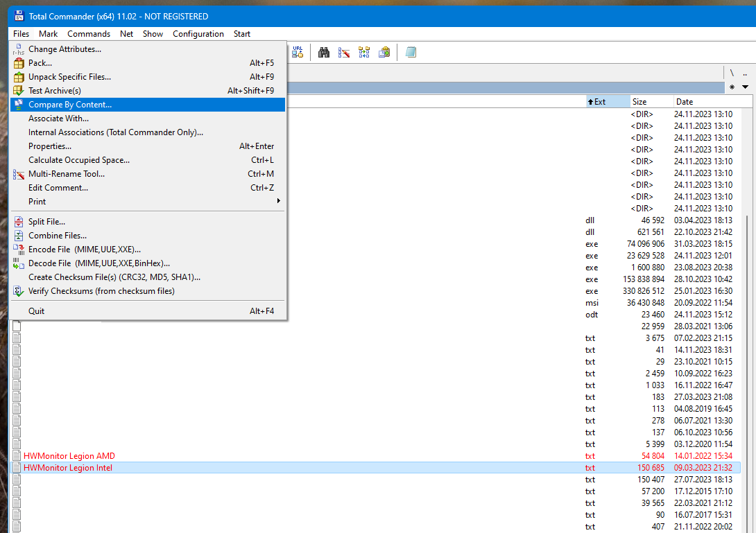
Task: Choose Decode File (MIME,UUE,XXE,BinHex)...
Action: pyautogui.click(x=148, y=263)
